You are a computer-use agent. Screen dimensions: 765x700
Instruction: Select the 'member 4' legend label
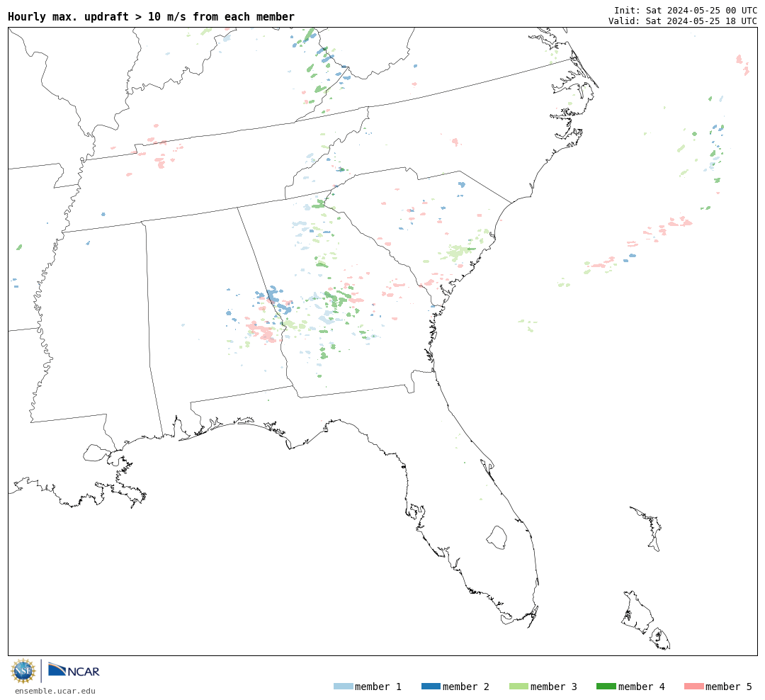641,687
